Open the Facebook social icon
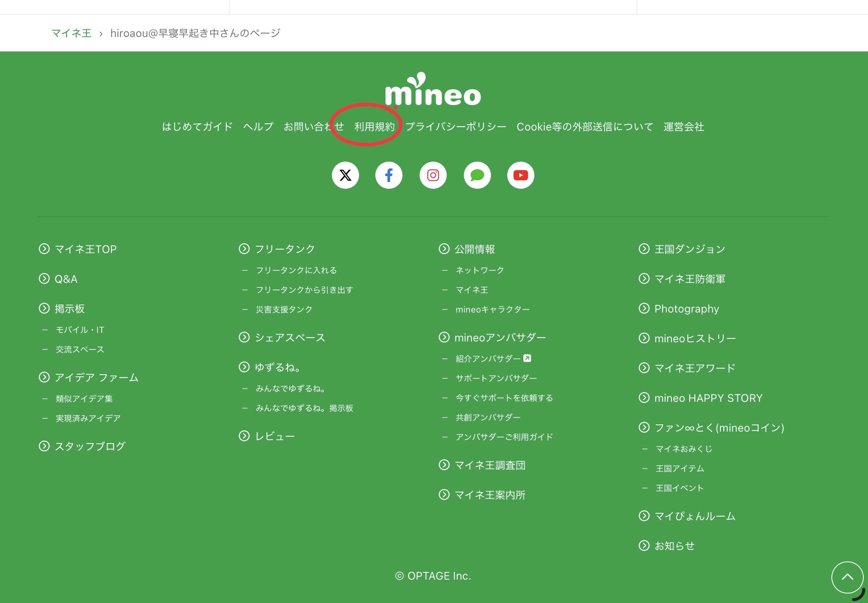The height and width of the screenshot is (603, 868). [x=388, y=175]
